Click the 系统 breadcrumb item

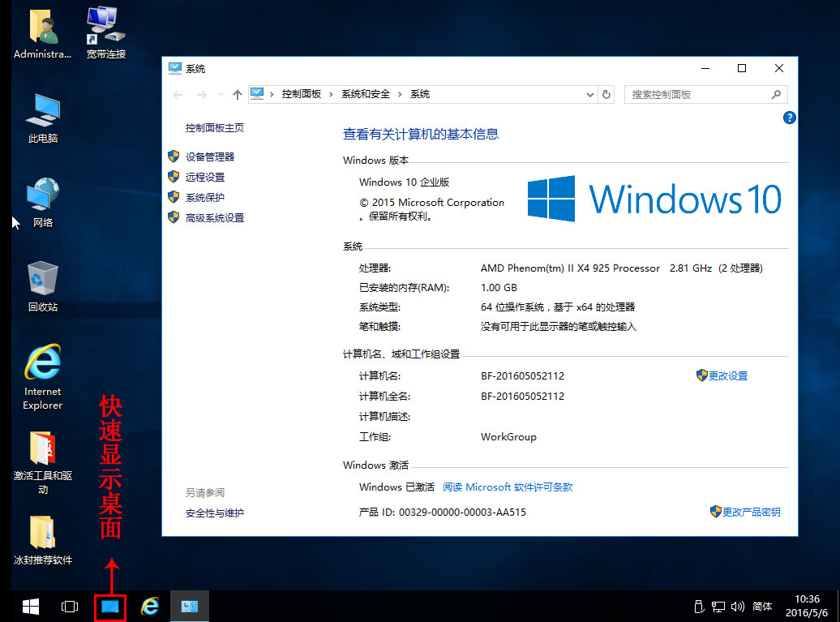click(420, 94)
